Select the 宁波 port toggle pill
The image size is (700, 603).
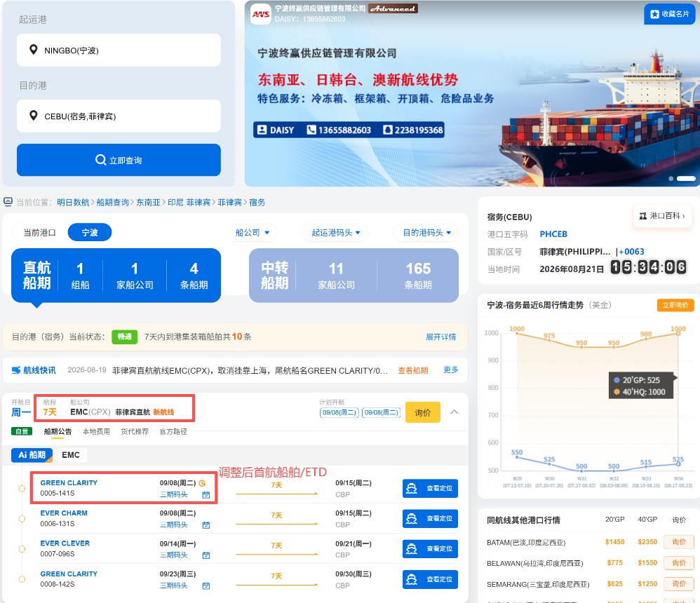pyautogui.click(x=90, y=233)
